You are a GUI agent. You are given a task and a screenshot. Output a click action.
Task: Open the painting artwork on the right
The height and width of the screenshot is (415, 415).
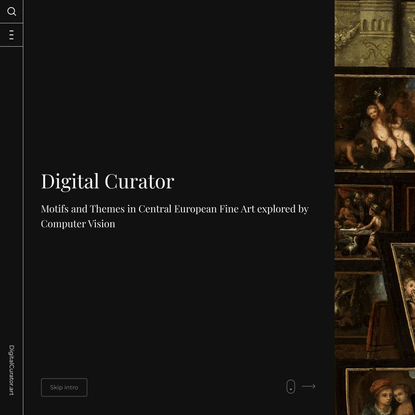pos(375,207)
